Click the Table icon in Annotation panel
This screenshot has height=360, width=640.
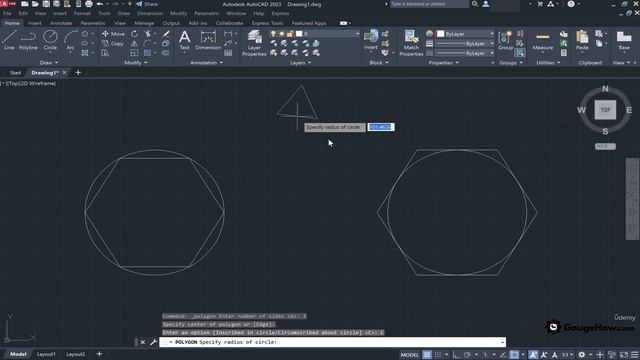(x=228, y=53)
